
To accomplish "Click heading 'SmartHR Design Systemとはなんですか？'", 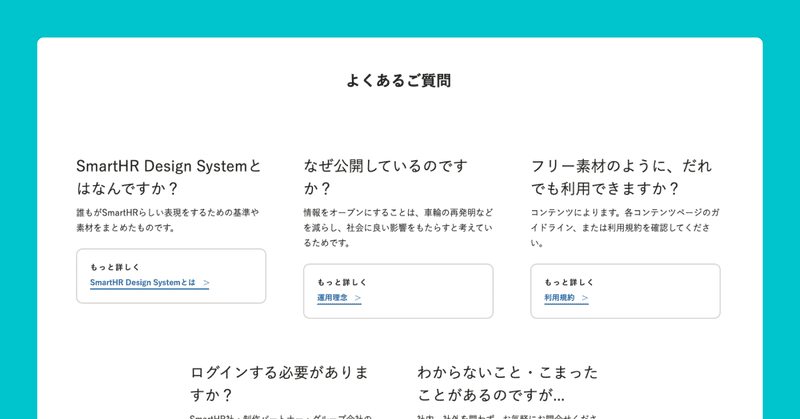I will click(x=169, y=177).
